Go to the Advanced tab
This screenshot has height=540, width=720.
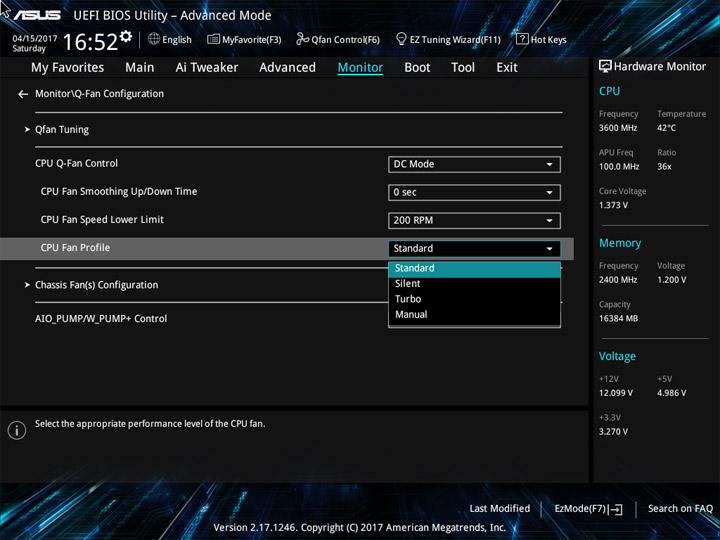coord(287,68)
